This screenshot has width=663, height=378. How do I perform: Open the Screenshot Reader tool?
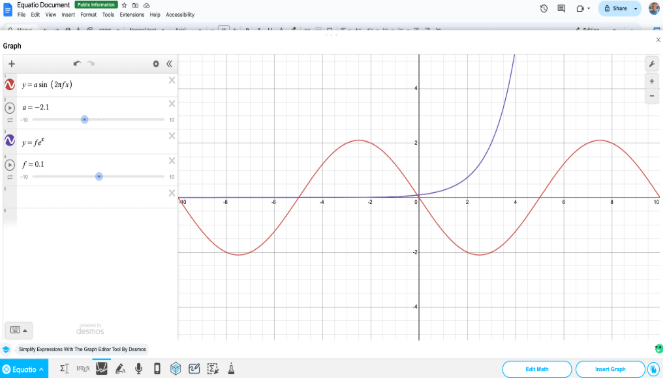(x=194, y=369)
